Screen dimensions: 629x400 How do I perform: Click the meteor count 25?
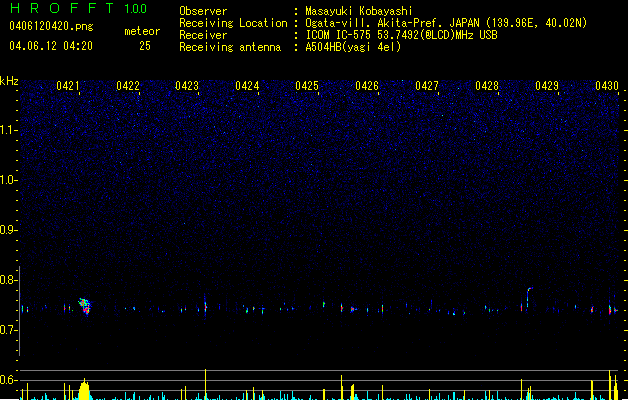[145, 46]
